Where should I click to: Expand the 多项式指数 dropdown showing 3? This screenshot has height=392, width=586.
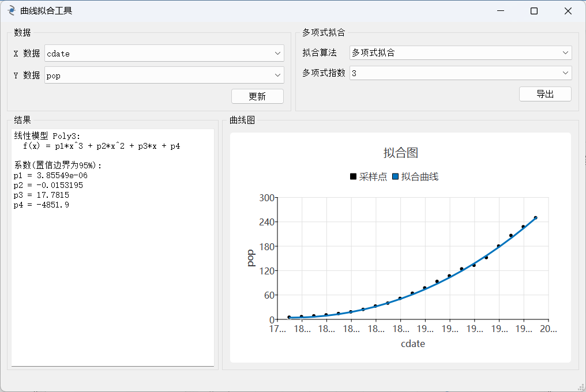point(460,73)
